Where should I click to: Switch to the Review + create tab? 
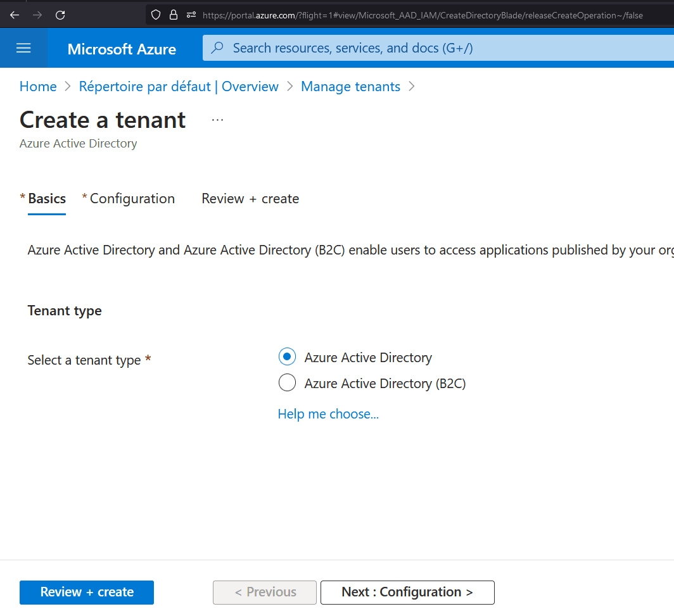point(250,199)
